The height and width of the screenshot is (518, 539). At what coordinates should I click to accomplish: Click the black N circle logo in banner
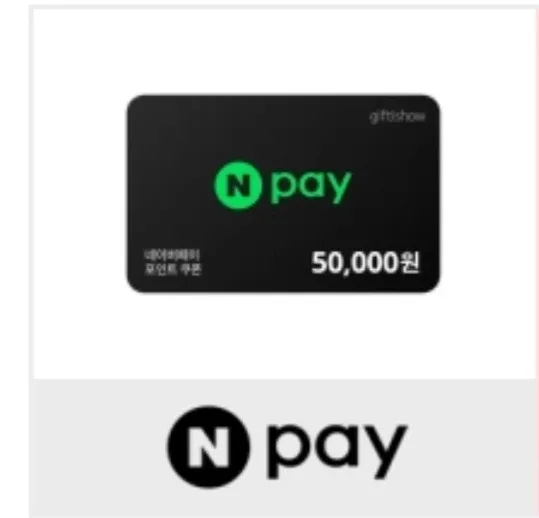pos(208,447)
